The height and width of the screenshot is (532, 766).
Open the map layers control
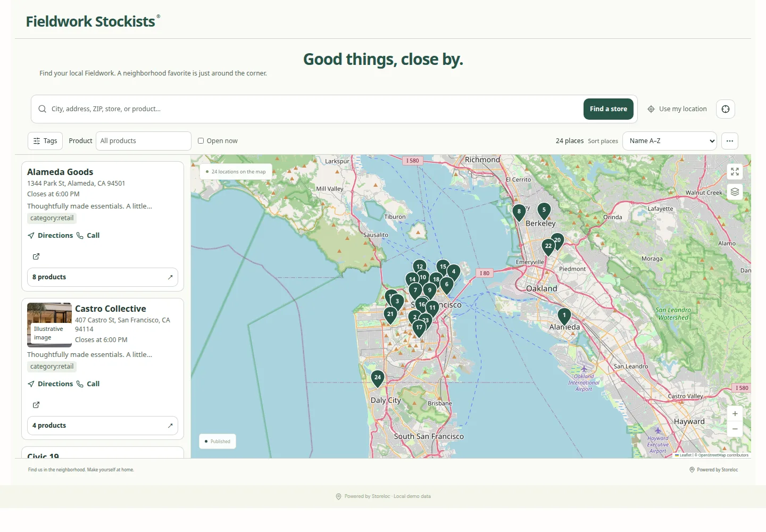[735, 192]
